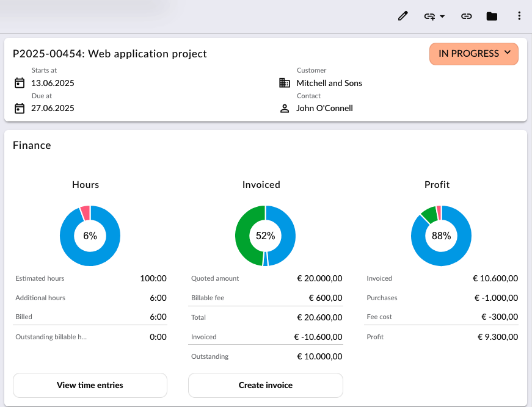Click View time entries button

(90, 385)
